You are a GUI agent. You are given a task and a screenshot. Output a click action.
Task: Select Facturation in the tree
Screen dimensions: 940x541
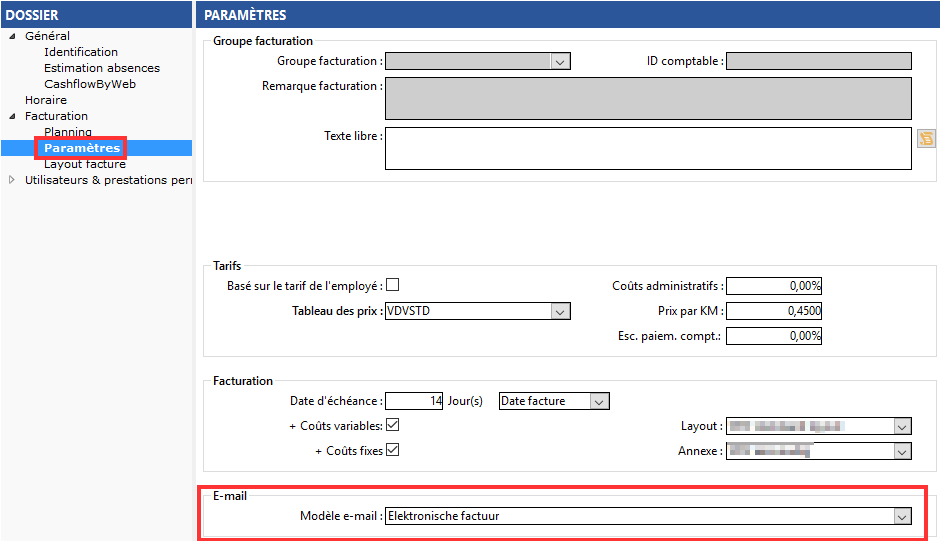[x=56, y=116]
